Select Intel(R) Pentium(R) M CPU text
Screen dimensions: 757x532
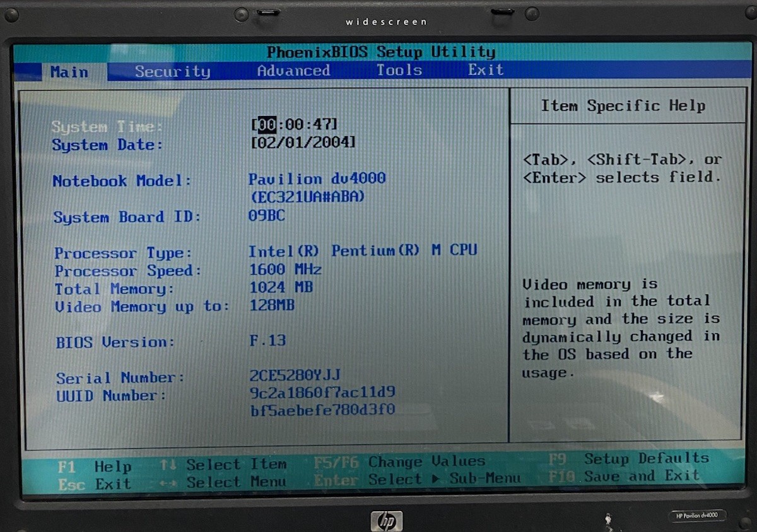point(363,250)
